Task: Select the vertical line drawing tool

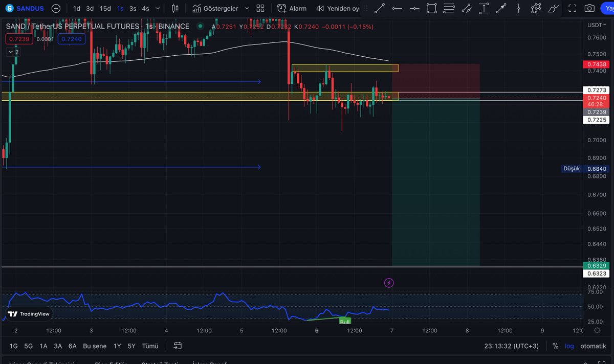Action: point(519,9)
